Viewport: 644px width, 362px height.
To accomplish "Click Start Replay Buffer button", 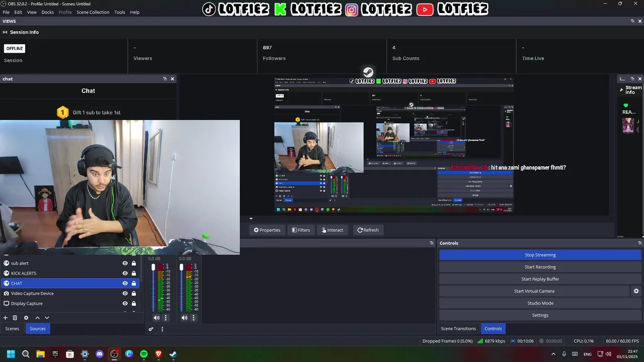I will (x=540, y=279).
